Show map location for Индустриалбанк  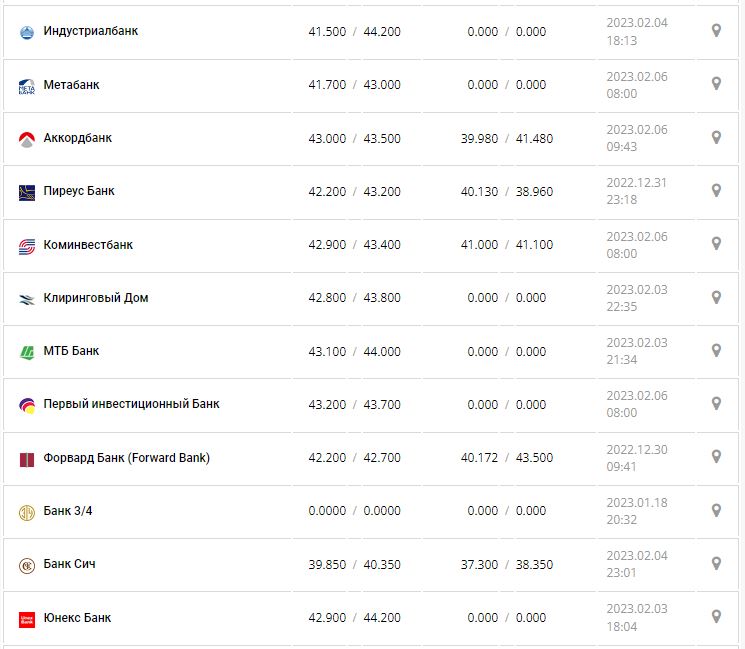716,31
